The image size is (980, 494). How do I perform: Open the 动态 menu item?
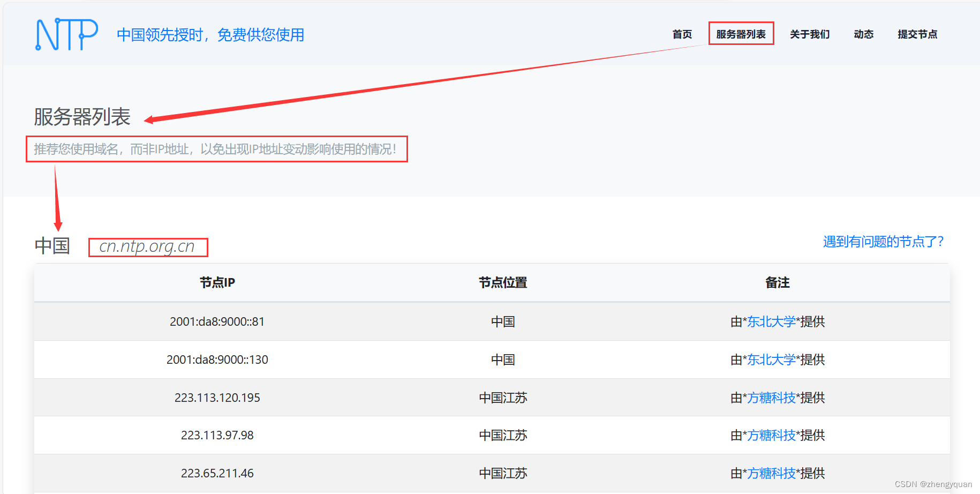click(x=863, y=34)
